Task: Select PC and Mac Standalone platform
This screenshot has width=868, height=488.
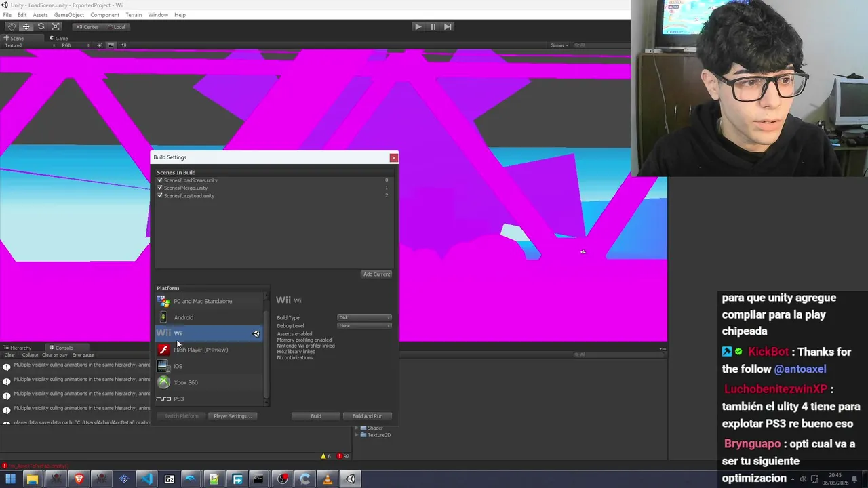Action: point(209,301)
